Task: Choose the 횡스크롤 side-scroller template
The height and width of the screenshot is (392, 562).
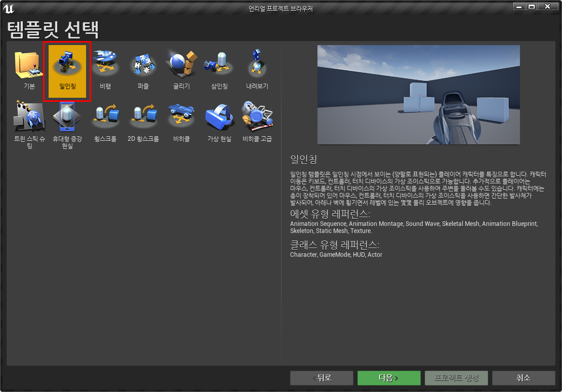Action: coord(105,123)
